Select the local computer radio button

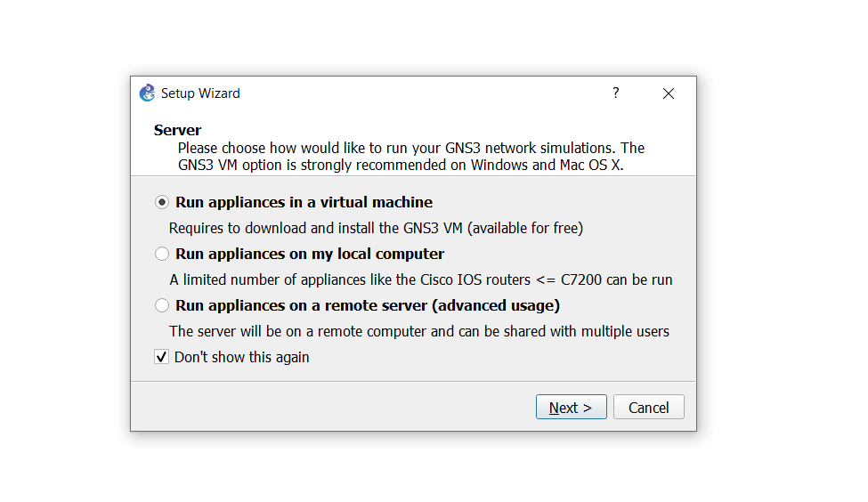coord(162,254)
